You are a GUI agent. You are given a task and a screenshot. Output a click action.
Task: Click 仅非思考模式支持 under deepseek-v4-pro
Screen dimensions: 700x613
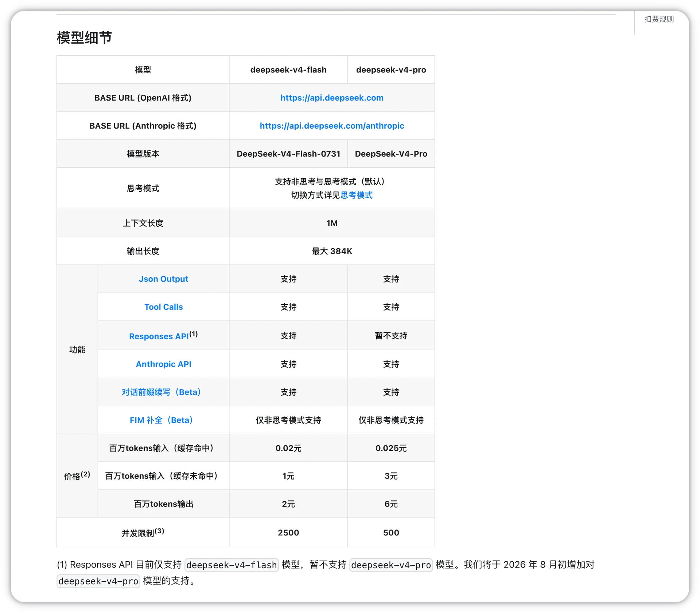point(391,420)
